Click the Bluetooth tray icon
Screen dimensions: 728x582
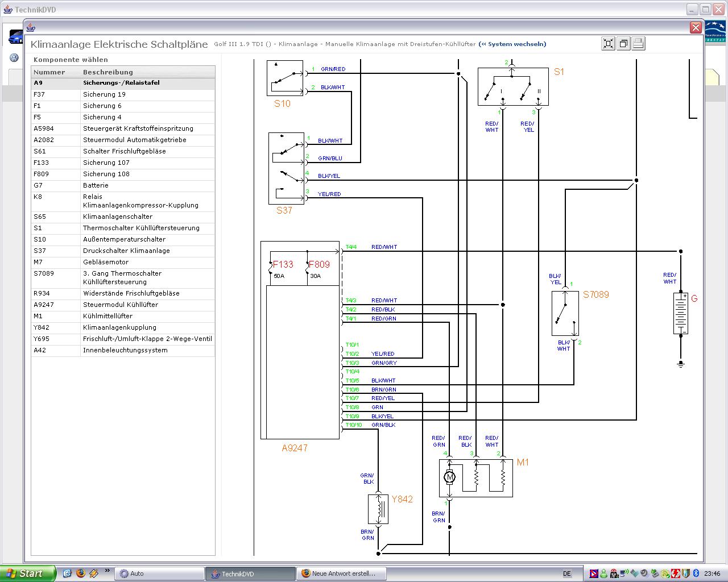pyautogui.click(x=695, y=573)
